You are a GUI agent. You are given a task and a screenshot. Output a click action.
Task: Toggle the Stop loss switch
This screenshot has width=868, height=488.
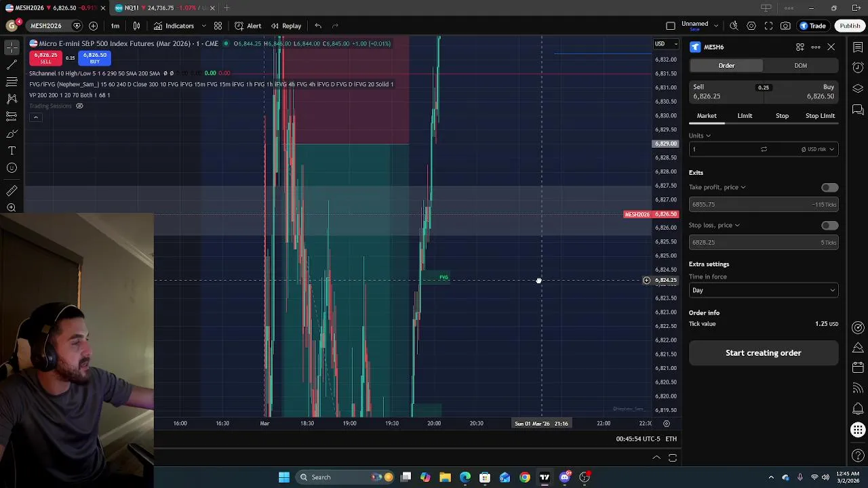point(829,226)
